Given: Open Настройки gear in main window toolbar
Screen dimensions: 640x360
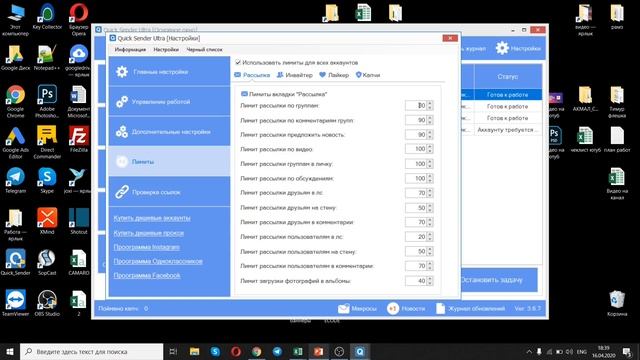Looking at the screenshot, I should point(518,48).
